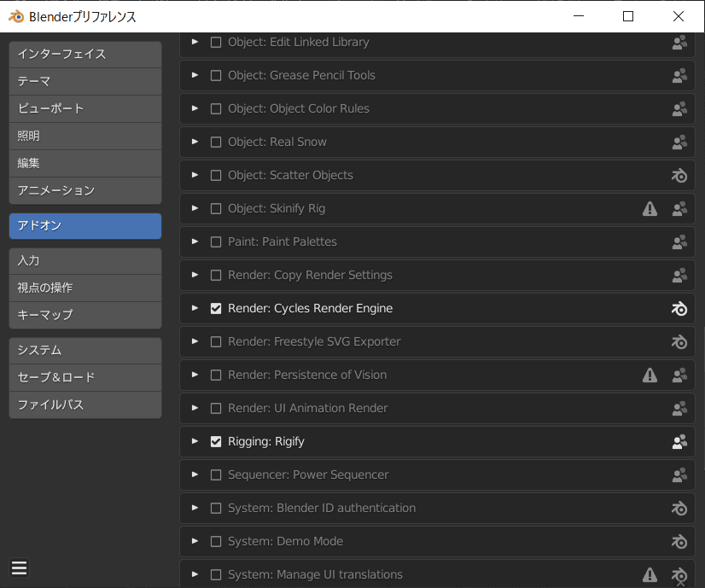Click warning triangle on Skinify Rig row
Viewport: 705px width, 588px height.
coord(650,208)
